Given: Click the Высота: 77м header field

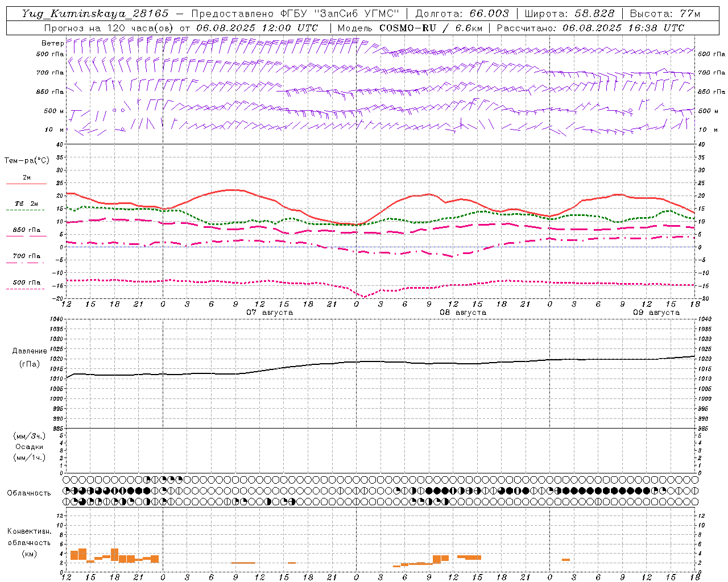Looking at the screenshot, I should coord(665,14).
